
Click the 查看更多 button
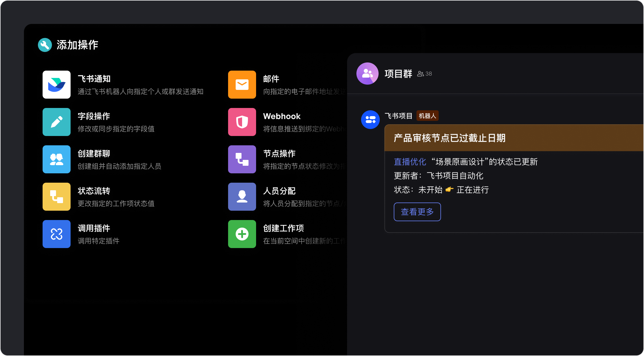(x=417, y=212)
